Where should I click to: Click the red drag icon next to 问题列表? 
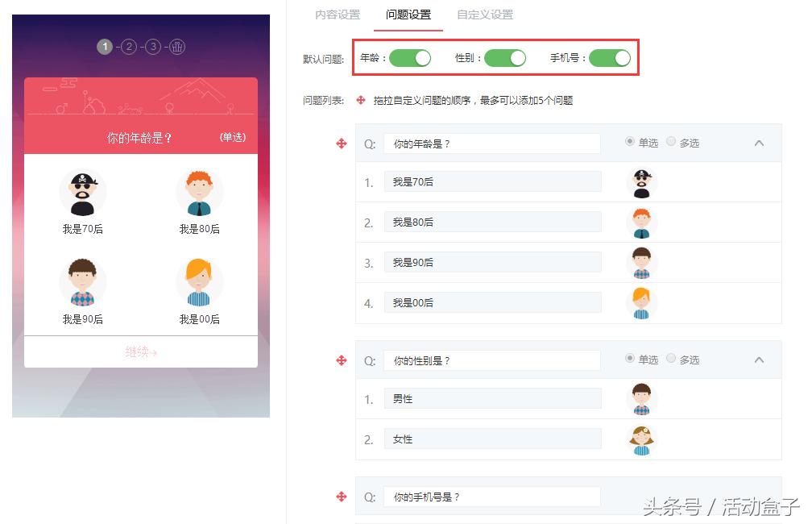(x=360, y=100)
